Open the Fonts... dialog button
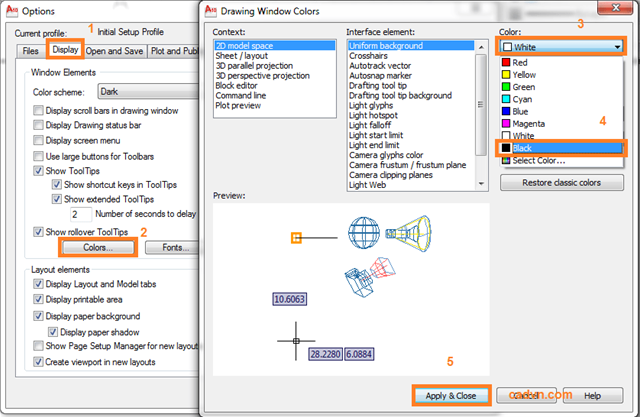The width and height of the screenshot is (640, 417). coord(172,248)
